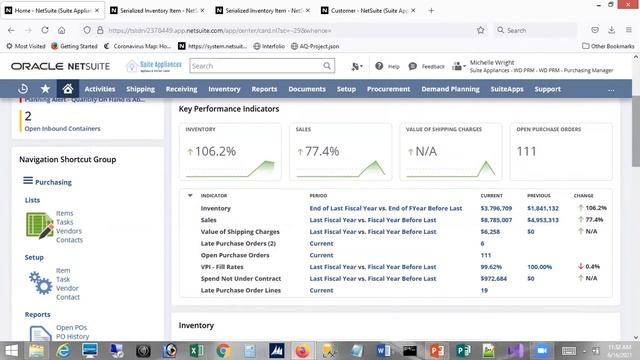Image resolution: width=640 pixels, height=360 pixels.
Task: Click the global search magnifier icon
Action: coord(327,66)
